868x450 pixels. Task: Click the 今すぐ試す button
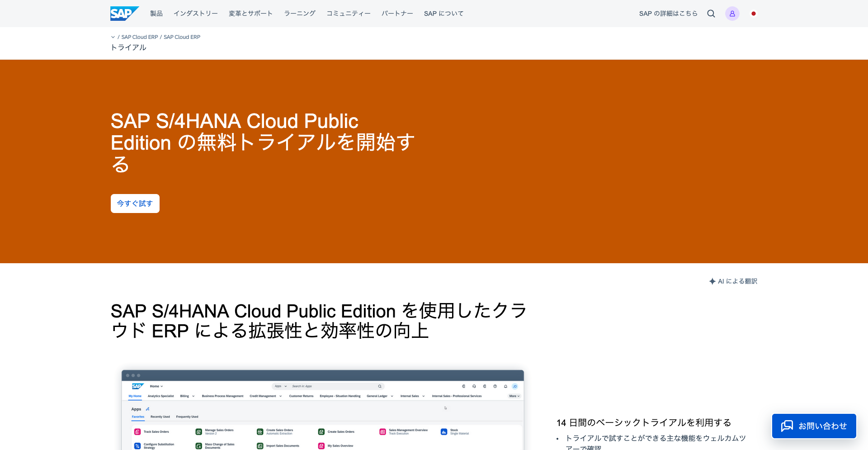(135, 204)
